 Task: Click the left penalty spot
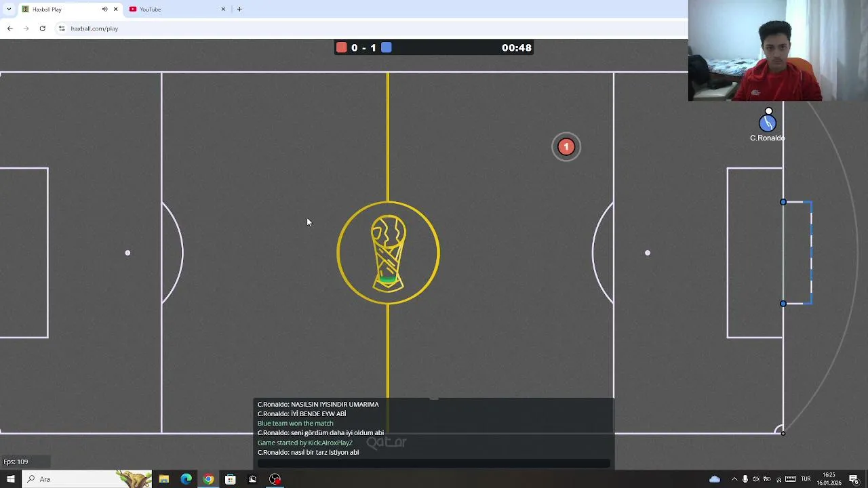(x=127, y=253)
